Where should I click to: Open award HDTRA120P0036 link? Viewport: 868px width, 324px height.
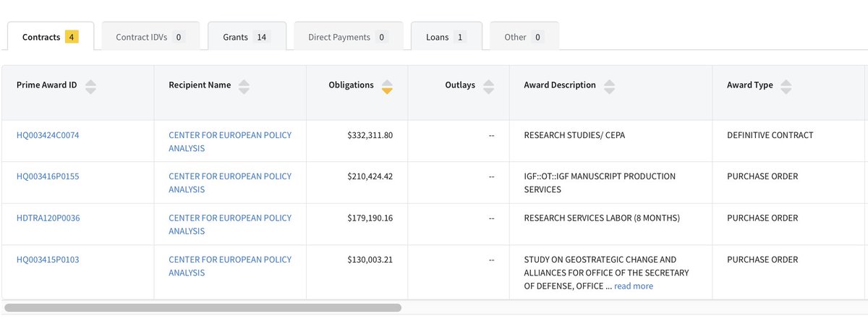pyautogui.click(x=48, y=218)
